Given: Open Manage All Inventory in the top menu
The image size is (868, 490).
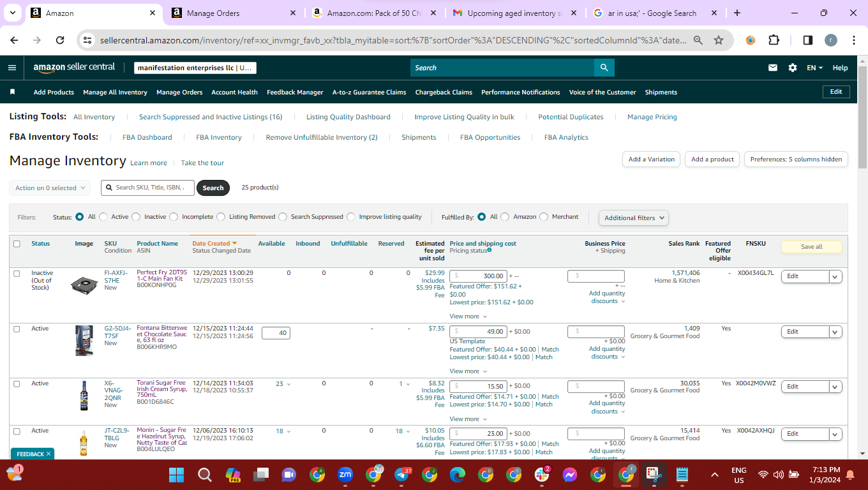Looking at the screenshot, I should (115, 93).
